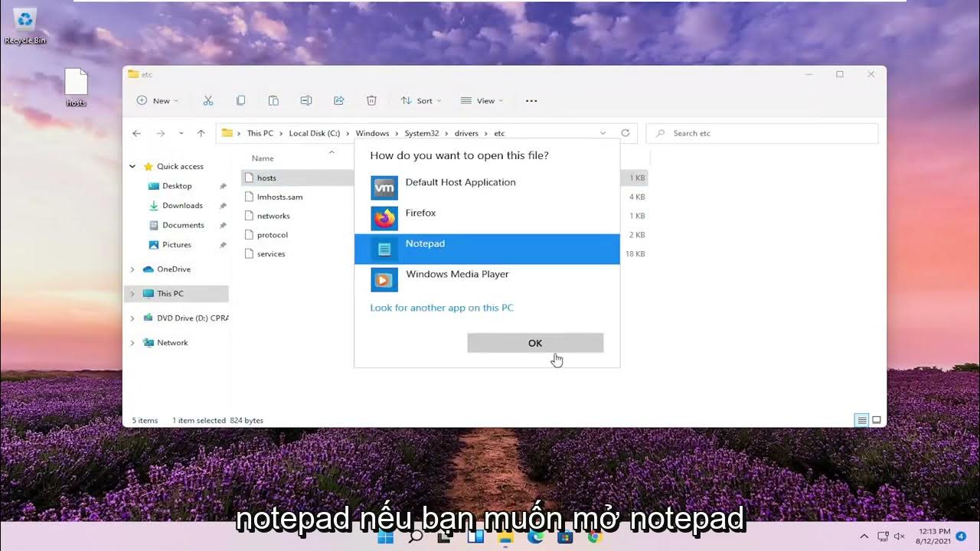The height and width of the screenshot is (551, 980).
Task: Click OK in open-with dialog
Action: 535,343
